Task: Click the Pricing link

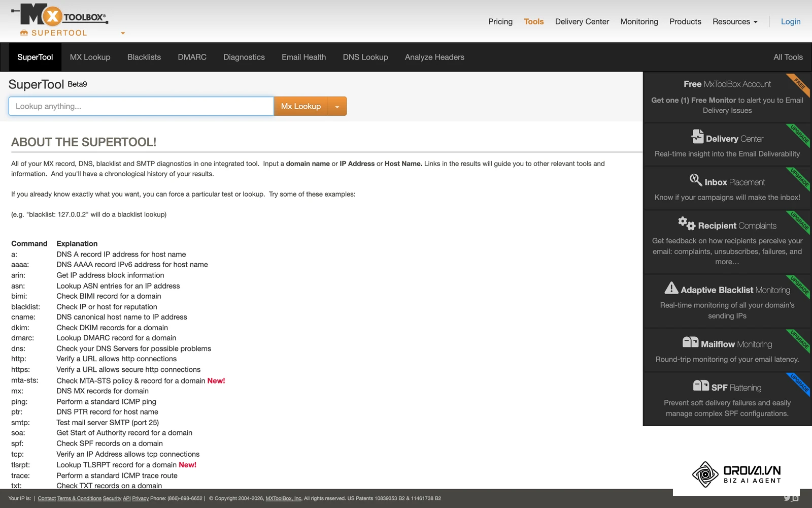Action: click(500, 21)
